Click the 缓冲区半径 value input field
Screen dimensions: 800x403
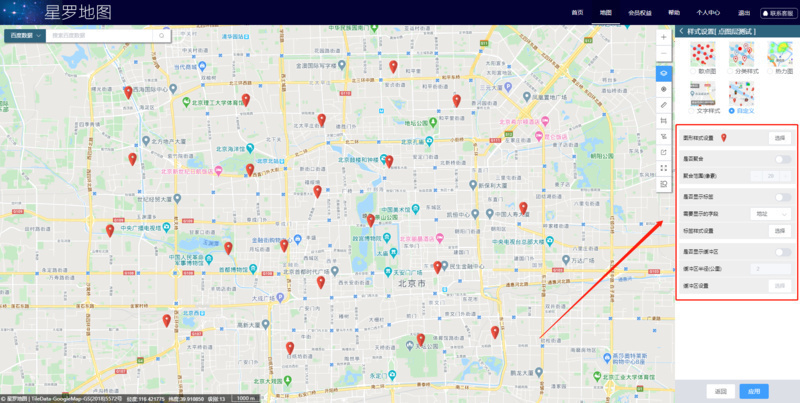pyautogui.click(x=770, y=269)
